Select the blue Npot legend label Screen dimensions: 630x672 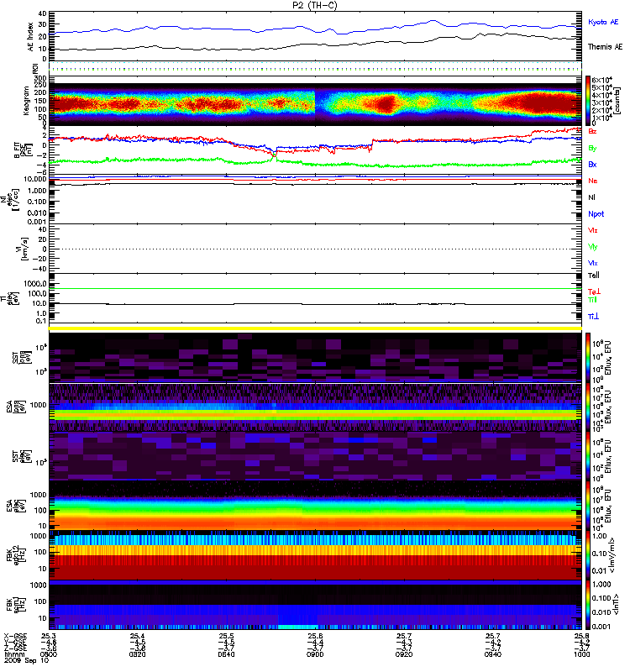[x=596, y=214]
